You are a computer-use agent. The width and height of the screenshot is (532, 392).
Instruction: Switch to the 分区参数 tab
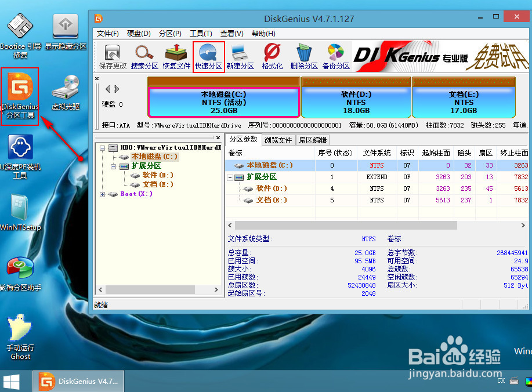[x=243, y=139]
